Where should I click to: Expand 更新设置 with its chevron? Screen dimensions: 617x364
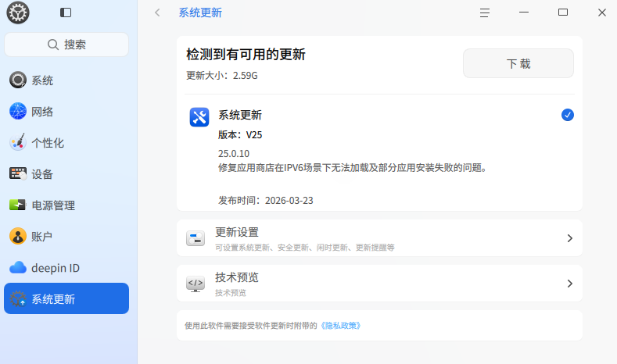569,238
